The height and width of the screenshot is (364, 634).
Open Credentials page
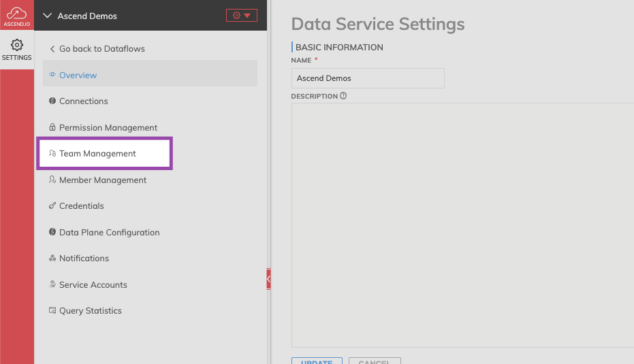tap(81, 206)
